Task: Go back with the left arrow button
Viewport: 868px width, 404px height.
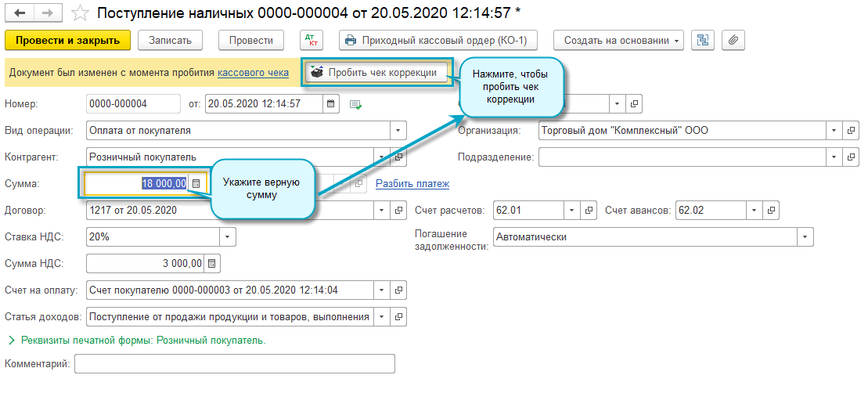Action: point(20,13)
